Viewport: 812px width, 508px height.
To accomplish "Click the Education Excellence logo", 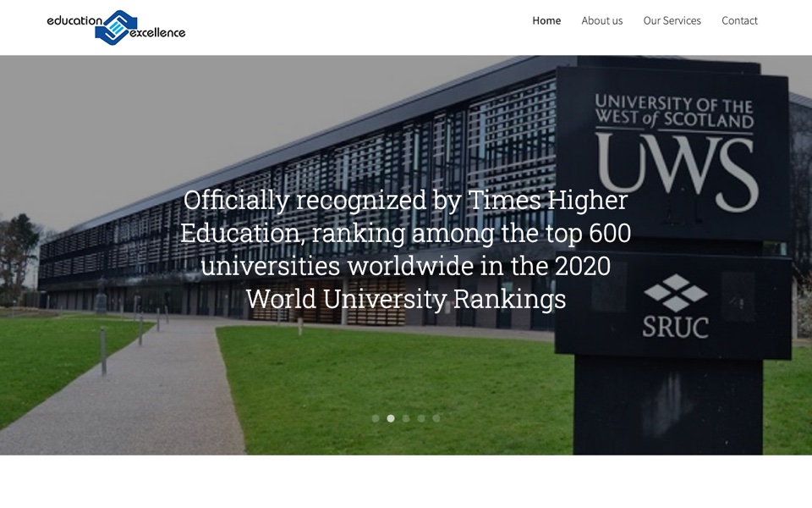I will pos(116,27).
